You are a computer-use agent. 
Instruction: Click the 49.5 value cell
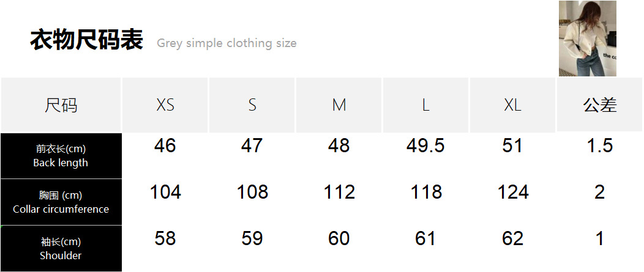point(425,146)
